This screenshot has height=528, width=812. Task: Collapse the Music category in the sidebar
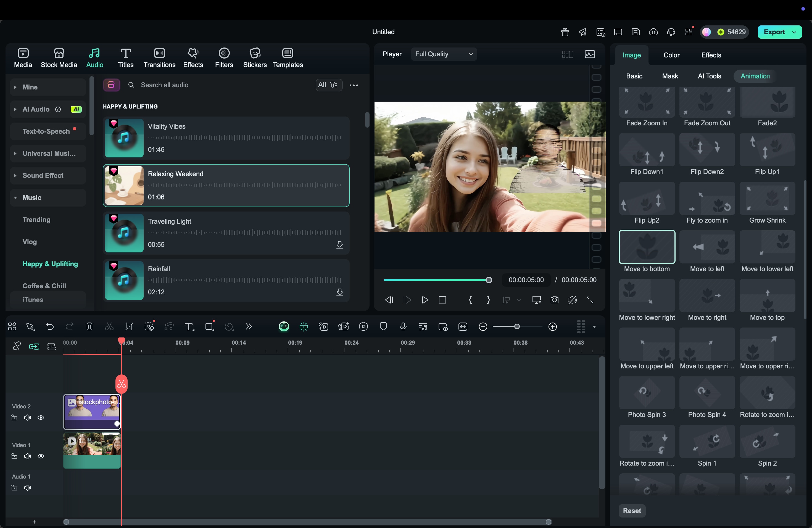click(15, 197)
